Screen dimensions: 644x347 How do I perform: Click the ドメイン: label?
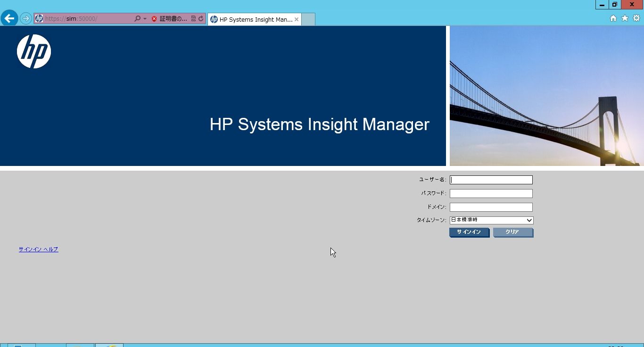pos(437,207)
